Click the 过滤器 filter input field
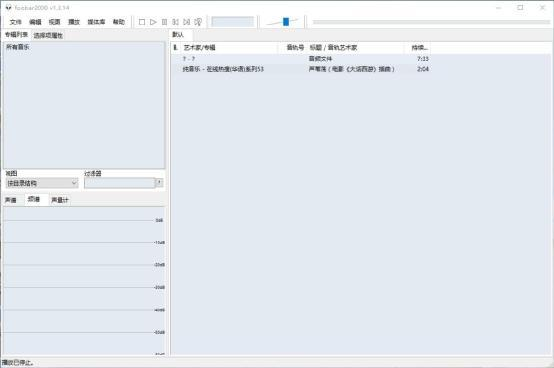 [x=119, y=183]
